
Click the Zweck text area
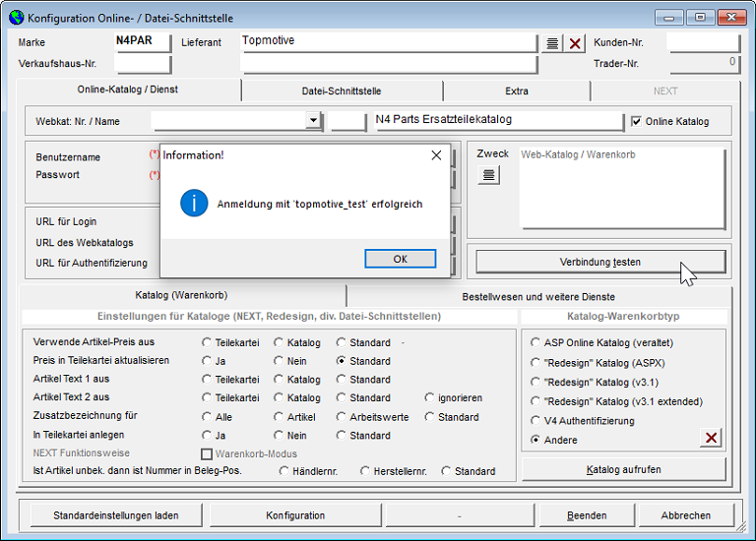[622, 188]
